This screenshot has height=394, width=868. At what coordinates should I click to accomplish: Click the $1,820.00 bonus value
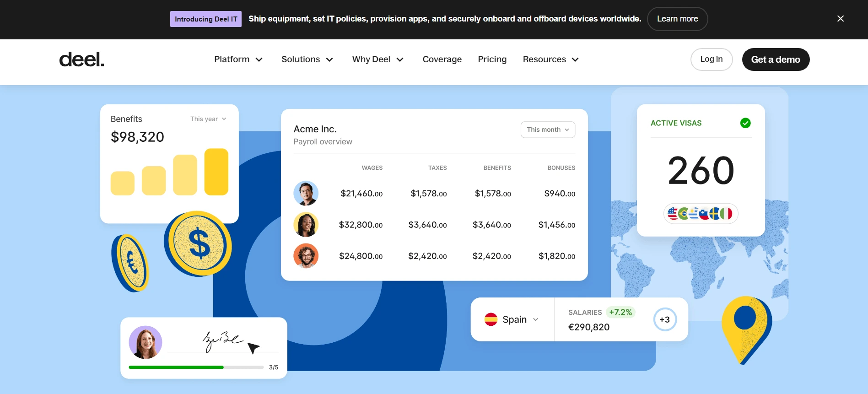pos(557,256)
